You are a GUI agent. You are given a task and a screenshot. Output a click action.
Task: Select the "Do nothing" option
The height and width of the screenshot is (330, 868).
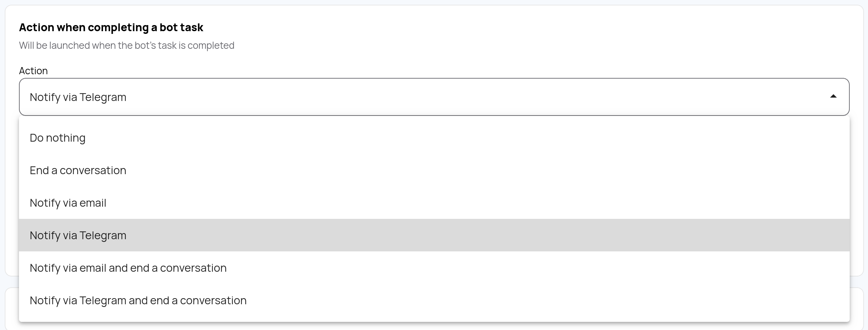58,138
